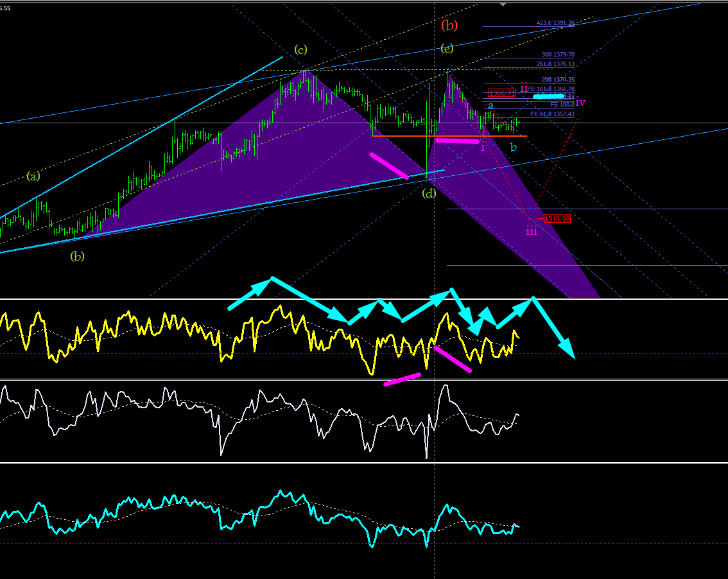Click the last downward cyan arrow in oscillator

point(555,328)
